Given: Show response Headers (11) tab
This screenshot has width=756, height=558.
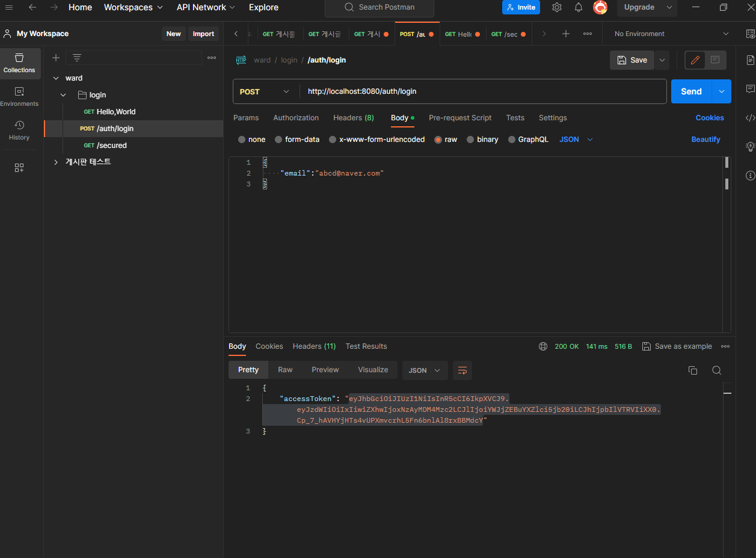Looking at the screenshot, I should click(x=314, y=346).
